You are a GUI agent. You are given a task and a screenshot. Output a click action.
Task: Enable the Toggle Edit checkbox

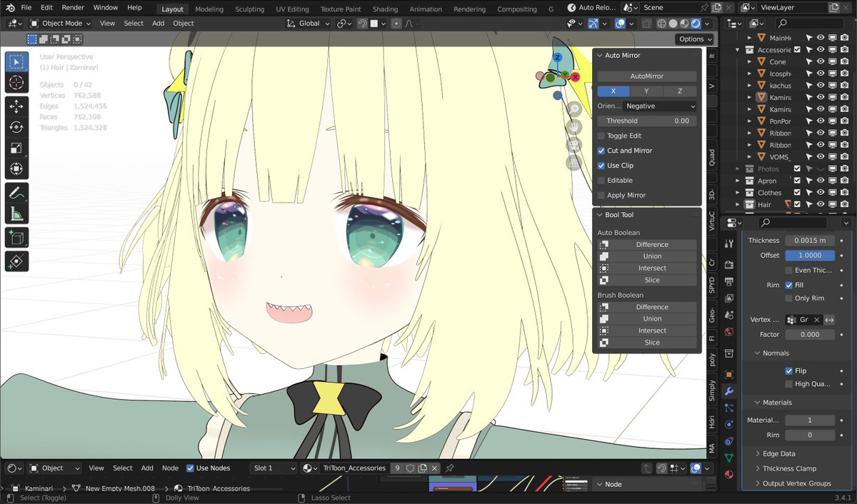tap(601, 136)
